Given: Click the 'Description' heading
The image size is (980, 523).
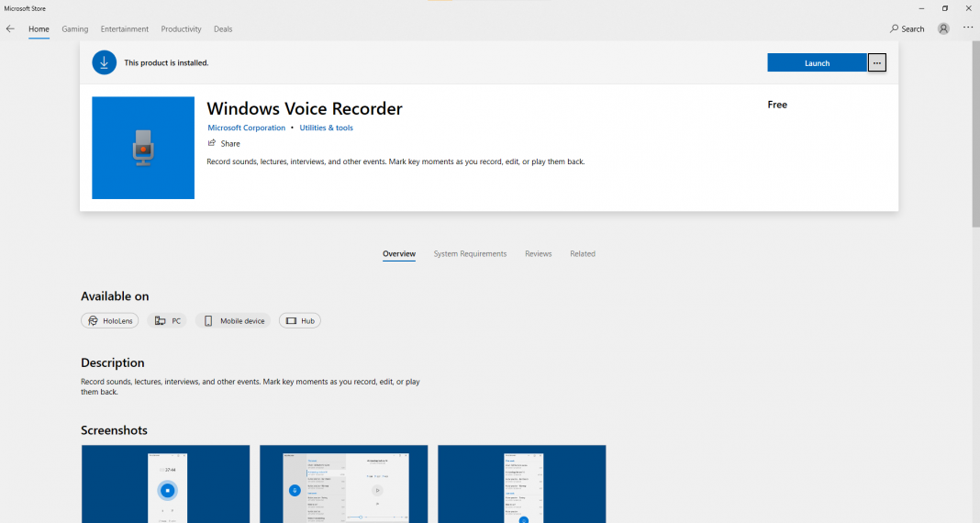Looking at the screenshot, I should [x=113, y=362].
